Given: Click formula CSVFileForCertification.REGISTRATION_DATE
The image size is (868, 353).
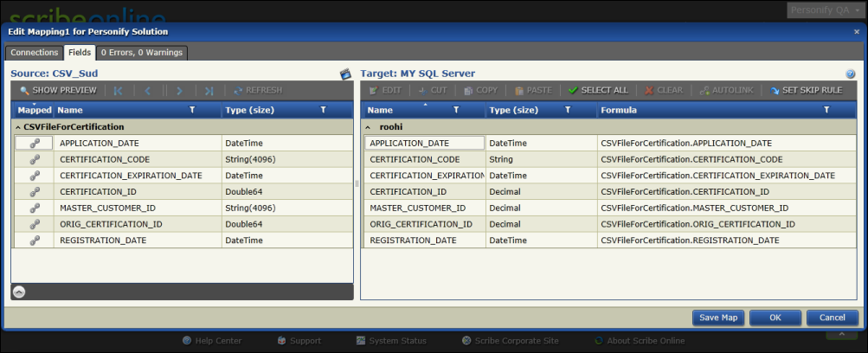Looking at the screenshot, I should click(690, 241).
